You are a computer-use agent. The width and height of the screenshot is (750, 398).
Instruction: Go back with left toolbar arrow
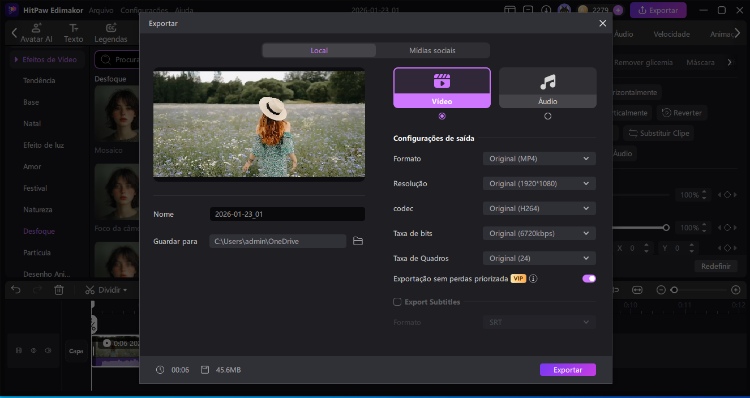[14, 33]
